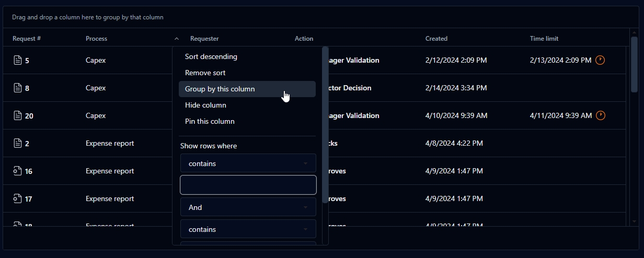
Task: Click the document icon for request 8
Action: (x=18, y=88)
